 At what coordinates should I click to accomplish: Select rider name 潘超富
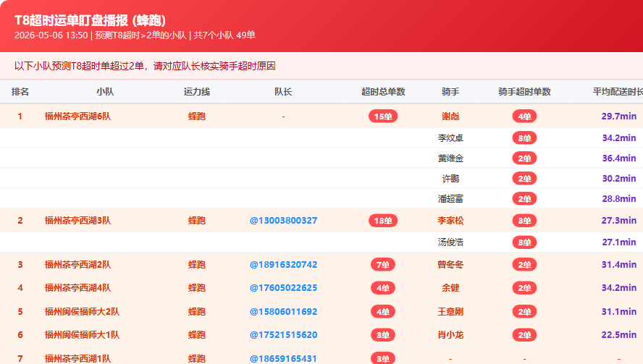450,199
